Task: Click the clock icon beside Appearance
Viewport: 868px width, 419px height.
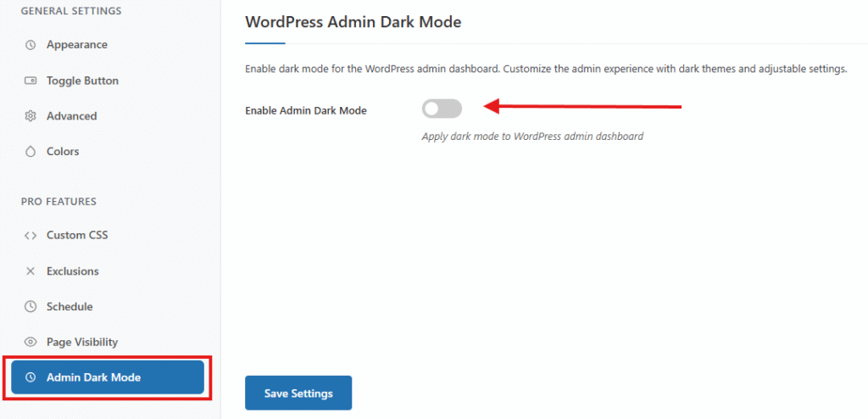Action: 31,45
